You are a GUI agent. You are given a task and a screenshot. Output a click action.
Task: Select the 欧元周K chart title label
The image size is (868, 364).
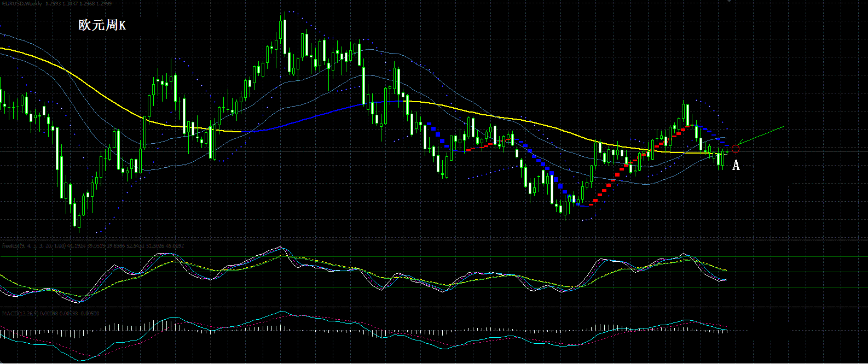102,25
